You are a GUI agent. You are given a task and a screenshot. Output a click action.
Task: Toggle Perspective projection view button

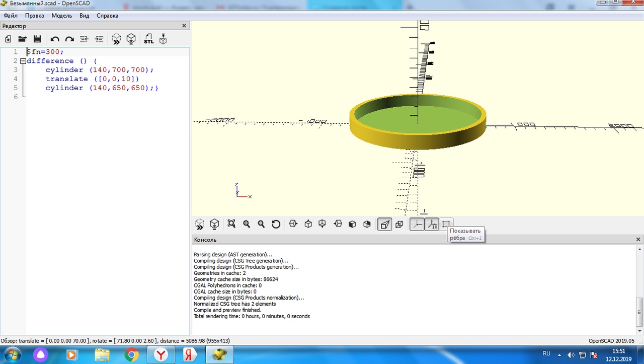tap(385, 224)
